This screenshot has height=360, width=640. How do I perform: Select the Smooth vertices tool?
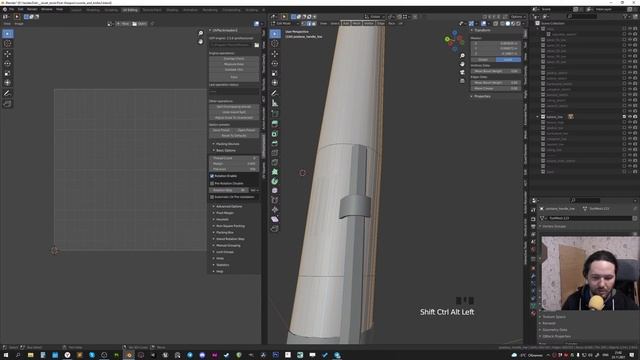[x=275, y=191]
